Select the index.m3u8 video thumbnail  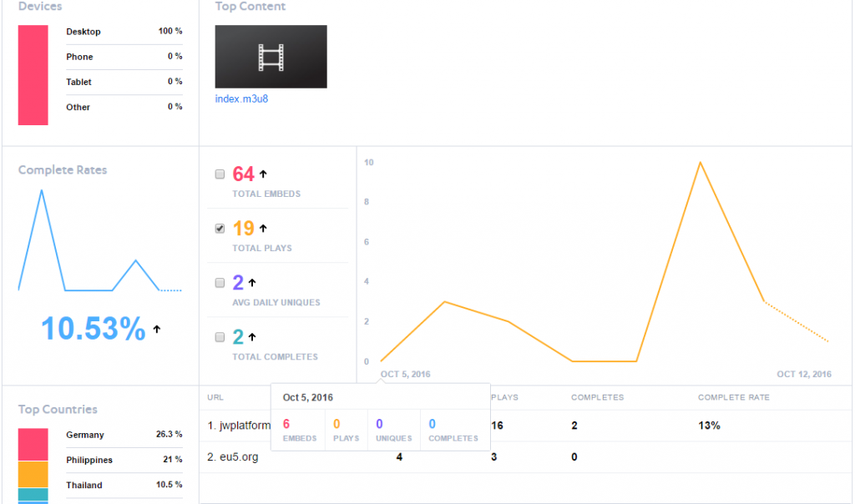click(x=271, y=57)
